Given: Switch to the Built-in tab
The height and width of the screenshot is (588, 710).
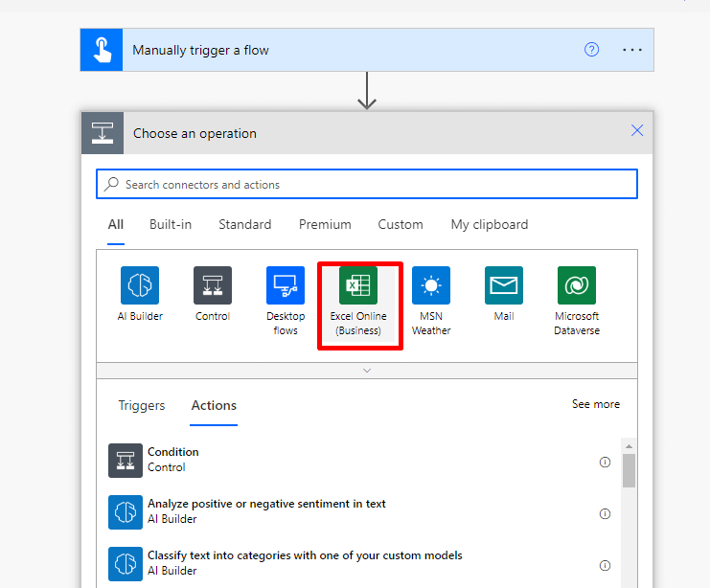Looking at the screenshot, I should (171, 224).
